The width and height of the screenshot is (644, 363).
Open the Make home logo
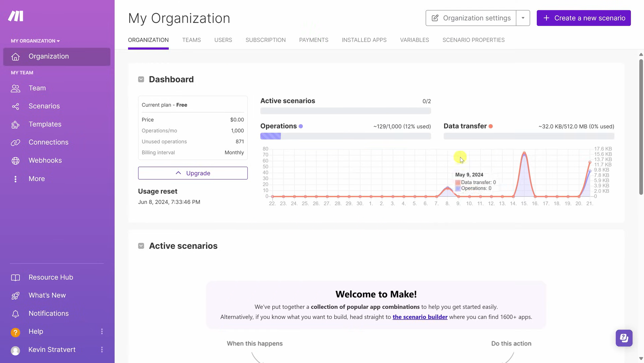(x=15, y=15)
